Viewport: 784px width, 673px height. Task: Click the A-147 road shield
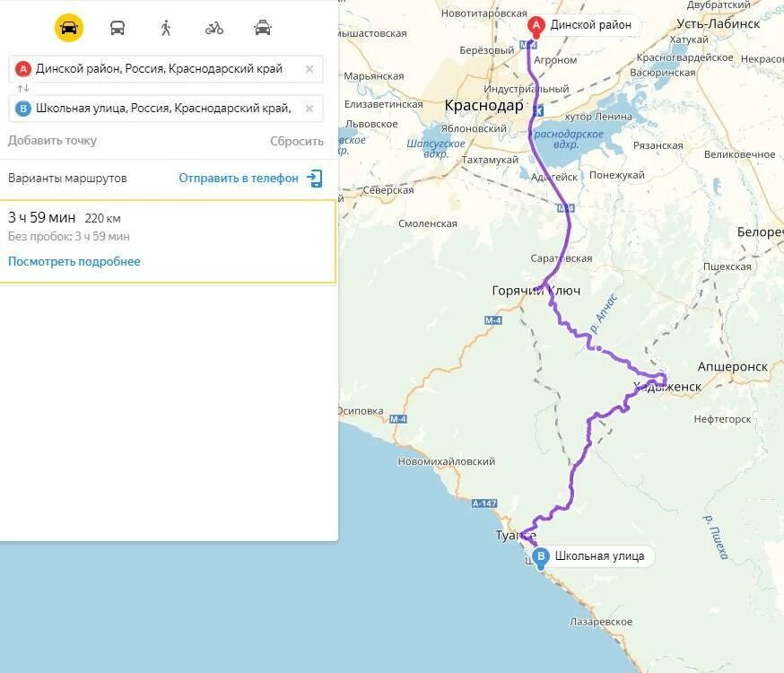coord(484,503)
